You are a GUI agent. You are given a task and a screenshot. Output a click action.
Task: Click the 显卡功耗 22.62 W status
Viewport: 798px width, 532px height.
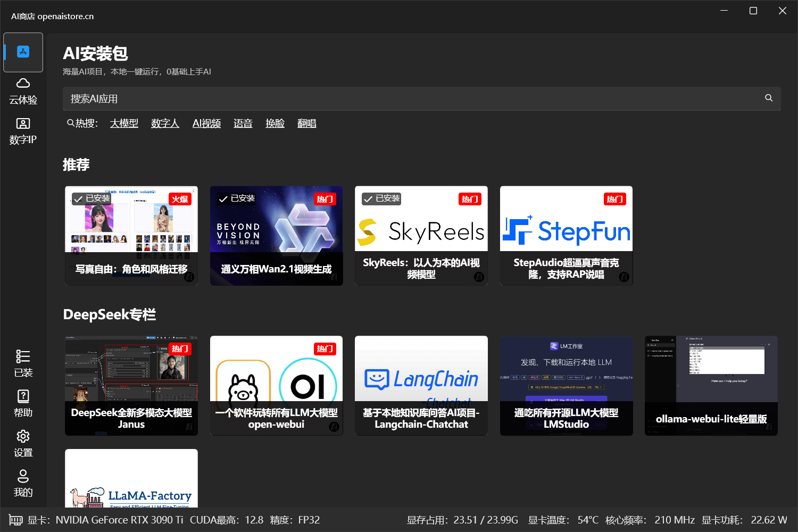(x=744, y=520)
